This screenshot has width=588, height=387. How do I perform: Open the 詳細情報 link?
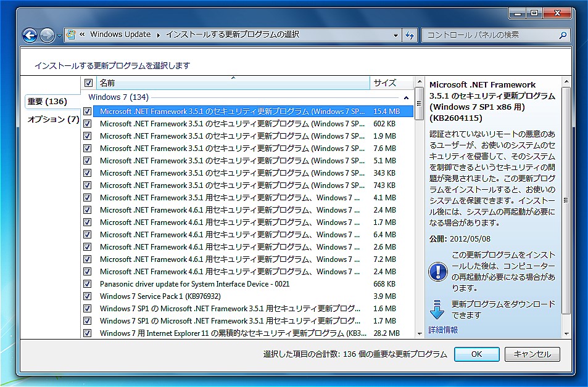(443, 330)
